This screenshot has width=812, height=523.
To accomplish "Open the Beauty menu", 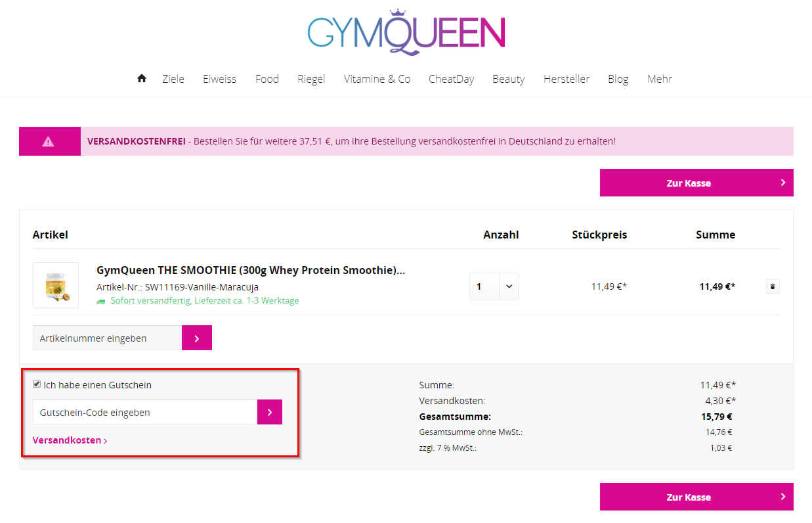I will pyautogui.click(x=509, y=79).
